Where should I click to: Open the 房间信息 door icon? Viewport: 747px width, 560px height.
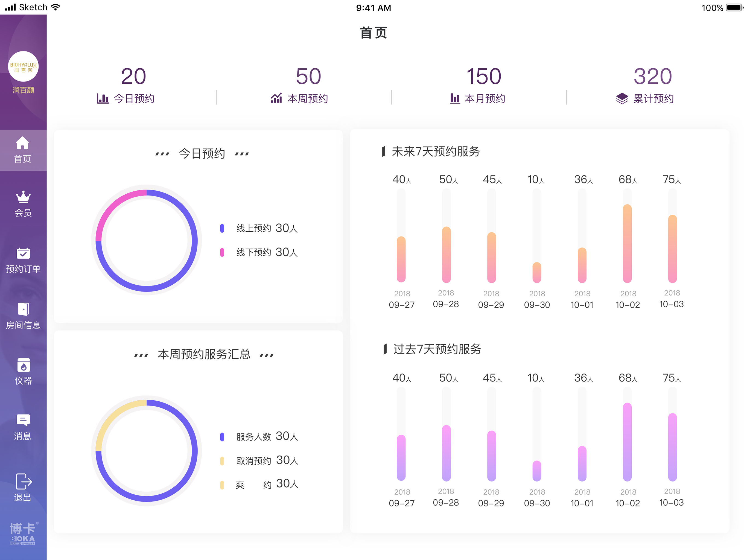click(23, 309)
